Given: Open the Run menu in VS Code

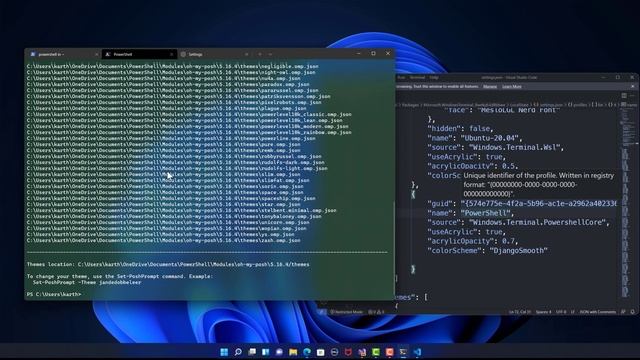Looking at the screenshot, I should tap(401, 78).
